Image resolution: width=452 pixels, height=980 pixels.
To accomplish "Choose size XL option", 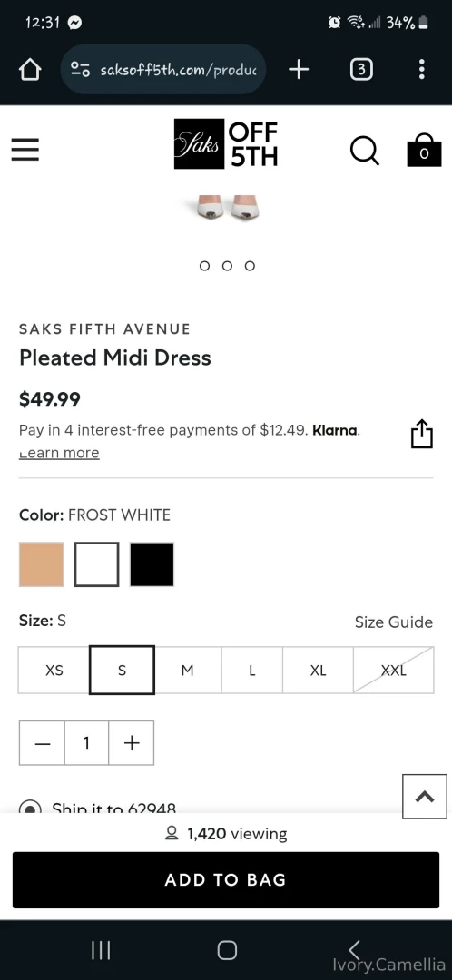I will [x=319, y=670].
